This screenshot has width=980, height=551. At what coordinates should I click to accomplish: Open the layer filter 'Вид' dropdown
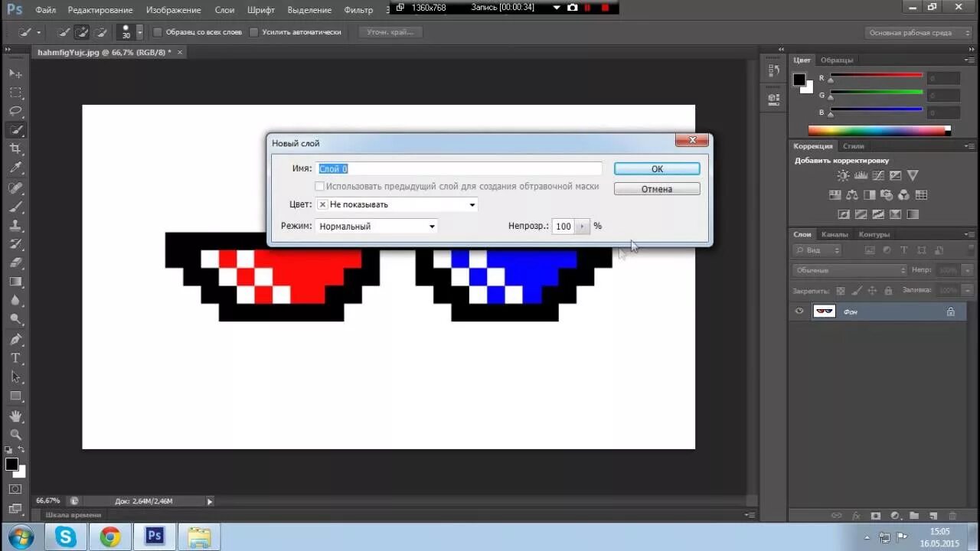pos(817,250)
